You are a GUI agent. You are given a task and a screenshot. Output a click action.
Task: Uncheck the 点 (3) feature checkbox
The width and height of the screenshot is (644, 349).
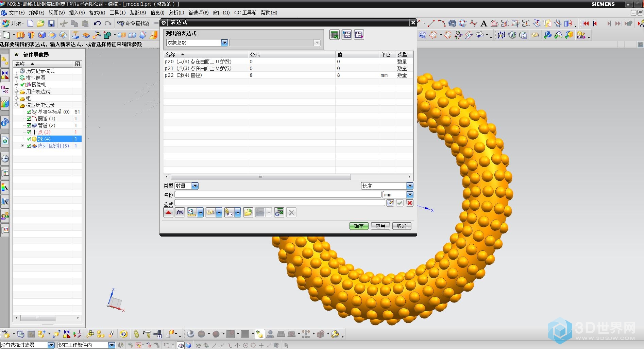click(x=29, y=132)
